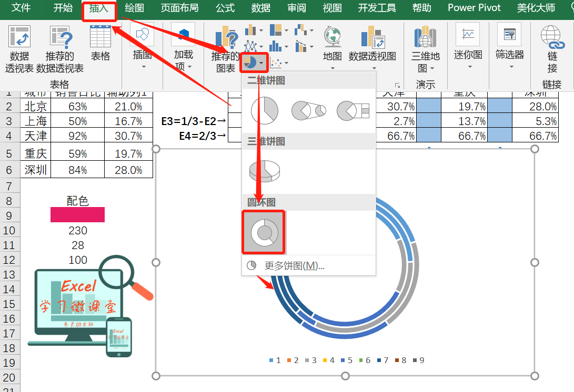Click the 链接 hyperlink globe icon
The height and width of the screenshot is (392, 574).
click(552, 37)
